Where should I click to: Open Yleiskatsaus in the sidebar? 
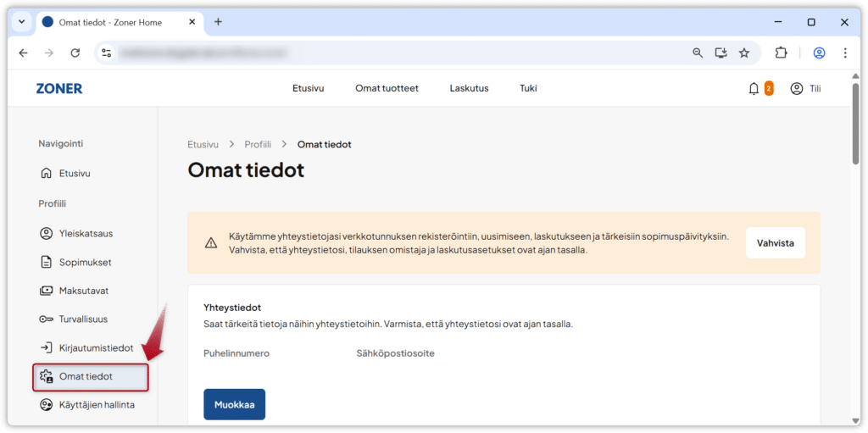point(86,233)
